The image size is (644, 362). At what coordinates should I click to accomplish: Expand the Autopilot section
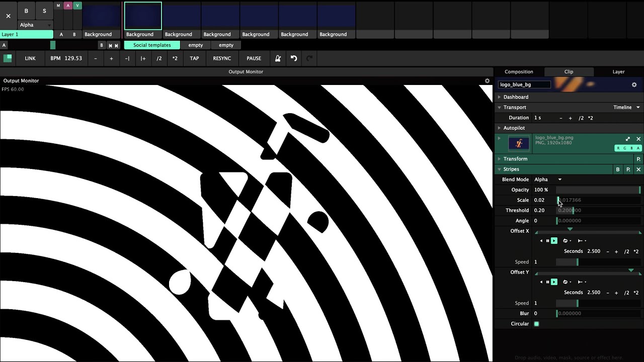(x=500, y=128)
